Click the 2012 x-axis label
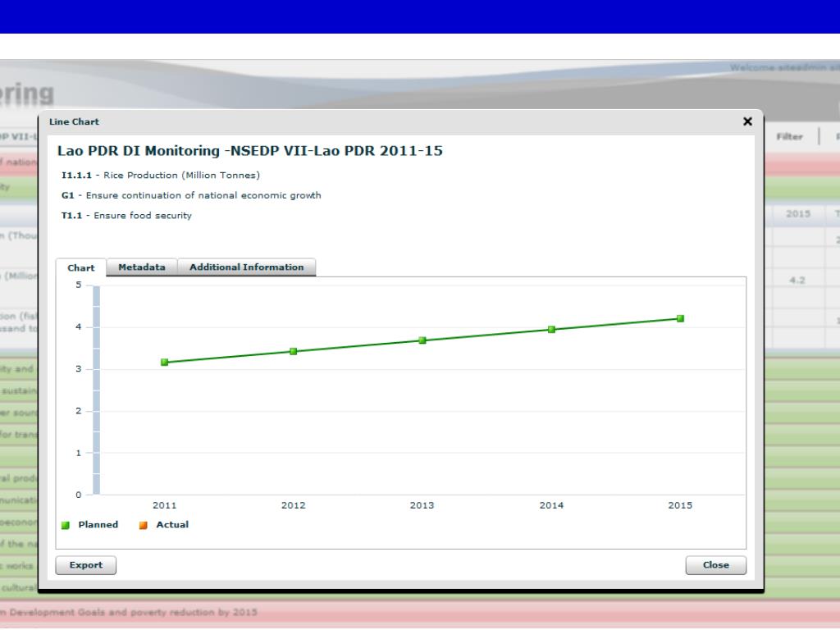Screen dimensions: 840x630 coord(294,505)
